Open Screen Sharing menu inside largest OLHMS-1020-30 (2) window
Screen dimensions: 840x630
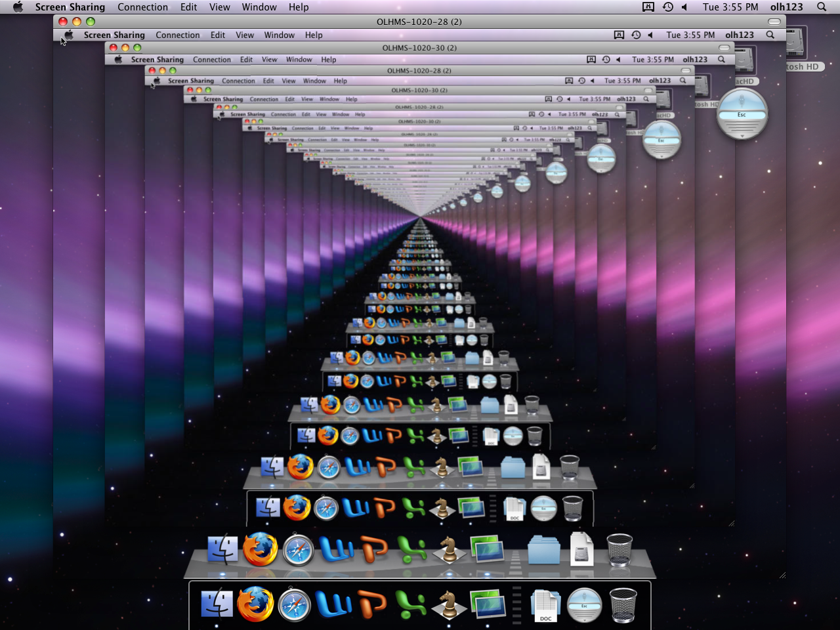tap(157, 60)
